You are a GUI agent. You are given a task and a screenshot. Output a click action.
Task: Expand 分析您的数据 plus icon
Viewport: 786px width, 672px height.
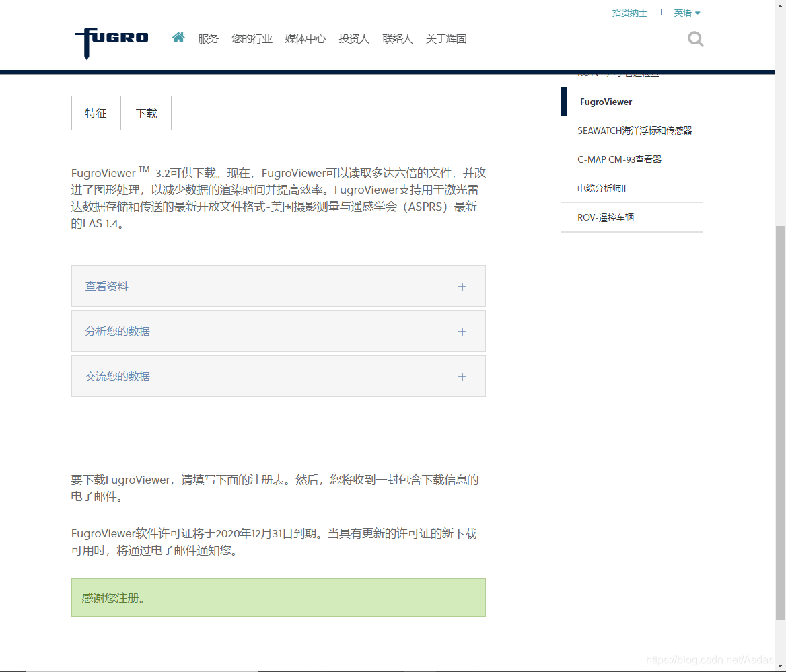tap(462, 332)
